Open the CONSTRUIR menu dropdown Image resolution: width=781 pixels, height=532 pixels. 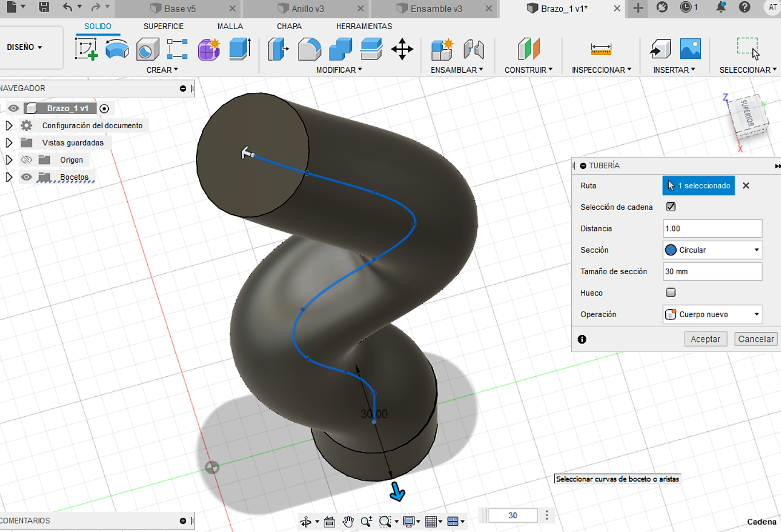click(x=528, y=70)
